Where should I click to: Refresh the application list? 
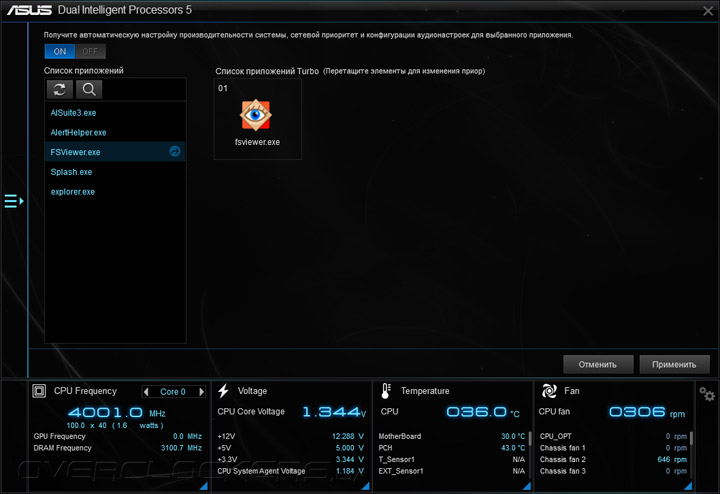60,90
